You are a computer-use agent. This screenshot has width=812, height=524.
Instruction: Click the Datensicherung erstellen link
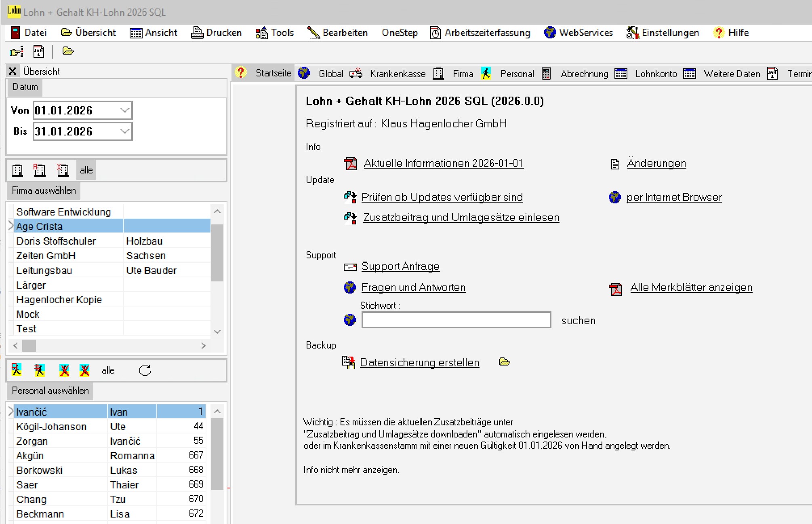pyautogui.click(x=419, y=363)
